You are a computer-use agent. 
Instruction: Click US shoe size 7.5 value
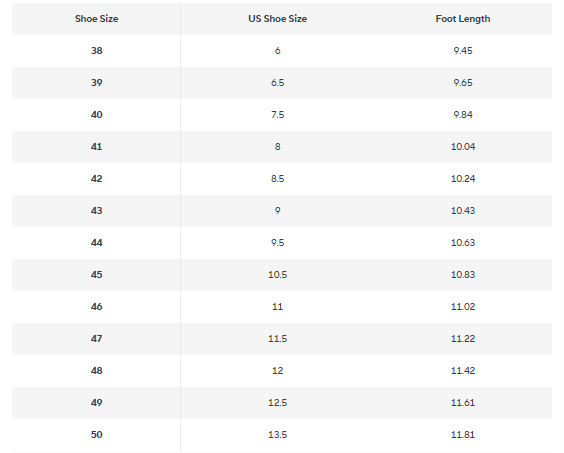click(277, 115)
